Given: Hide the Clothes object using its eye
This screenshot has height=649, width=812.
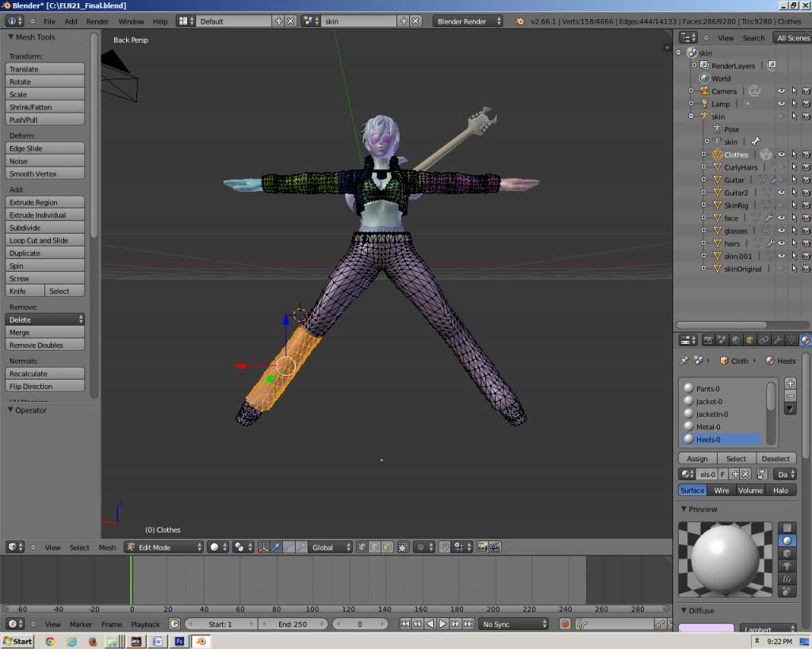Looking at the screenshot, I should [x=781, y=155].
